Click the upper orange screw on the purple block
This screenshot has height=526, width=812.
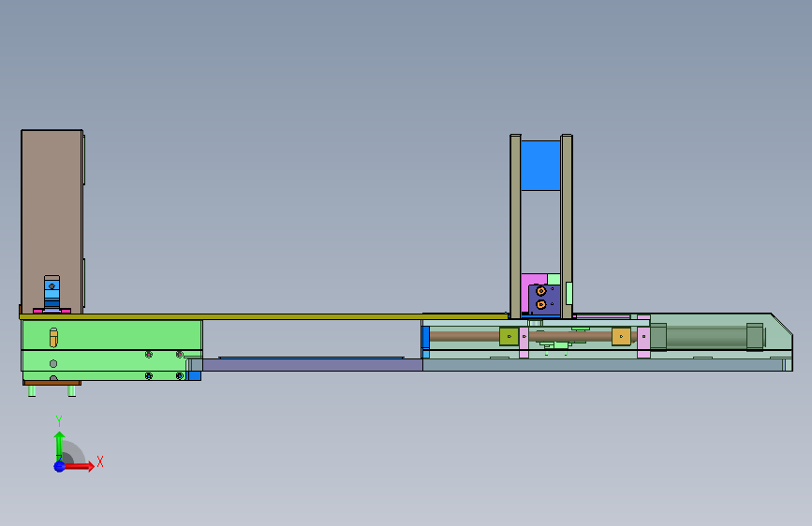541,291
